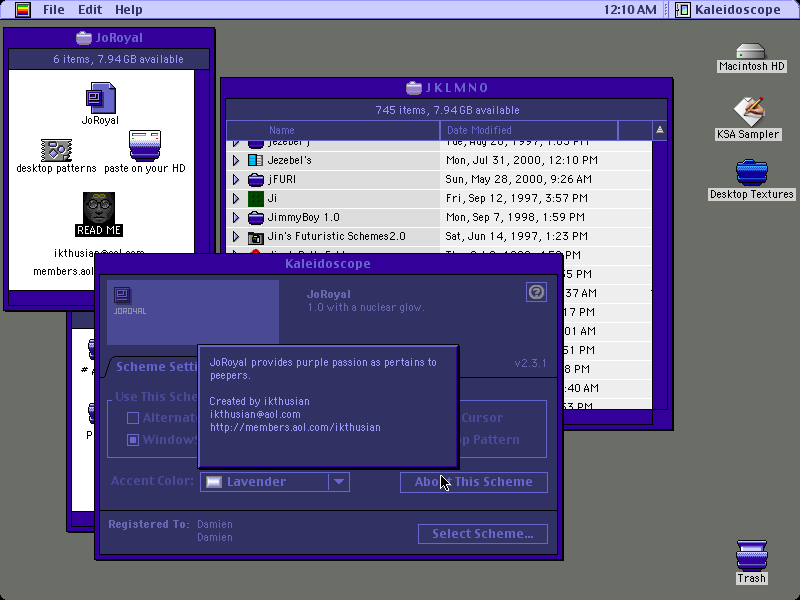The width and height of the screenshot is (800, 600).
Task: Click the menu bar clock
Action: 630,9
